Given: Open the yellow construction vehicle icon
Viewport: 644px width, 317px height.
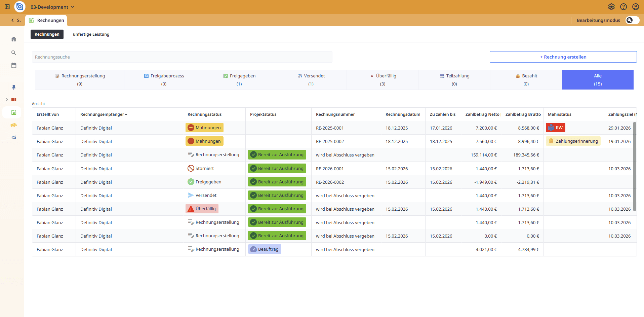Looking at the screenshot, I should click(x=13, y=125).
